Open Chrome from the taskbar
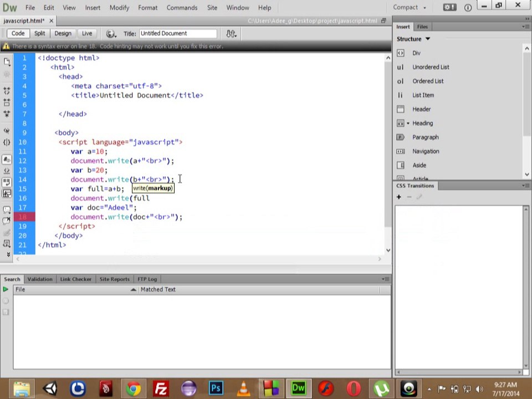The width and height of the screenshot is (532, 399). [x=134, y=388]
